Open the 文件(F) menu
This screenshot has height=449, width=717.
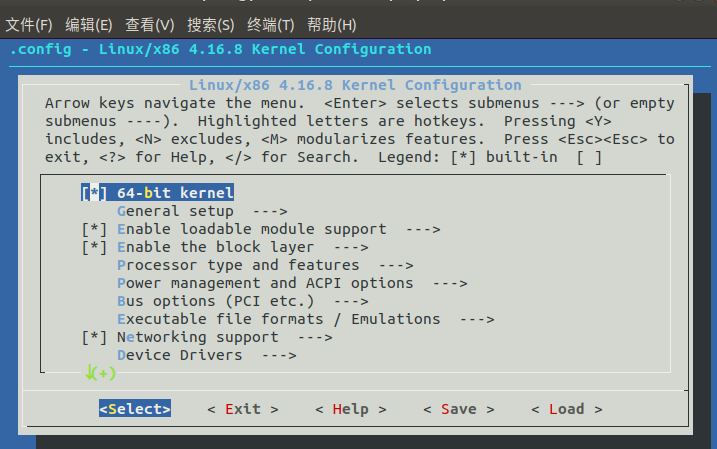29,25
